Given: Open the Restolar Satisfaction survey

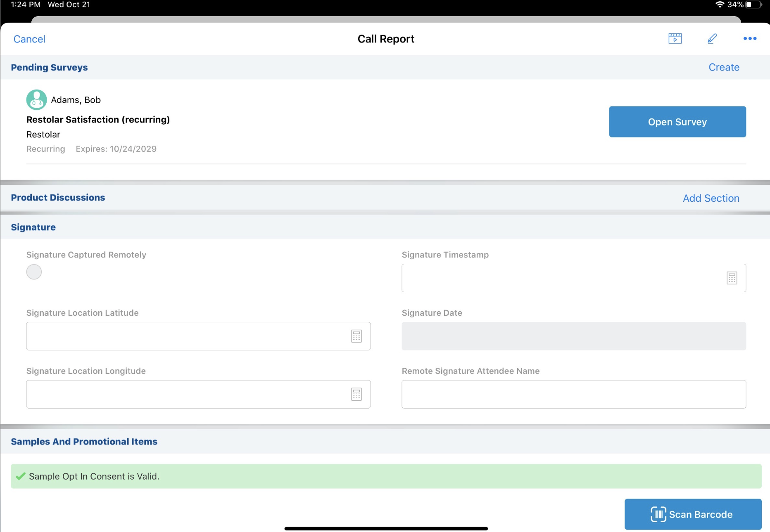Looking at the screenshot, I should [677, 122].
